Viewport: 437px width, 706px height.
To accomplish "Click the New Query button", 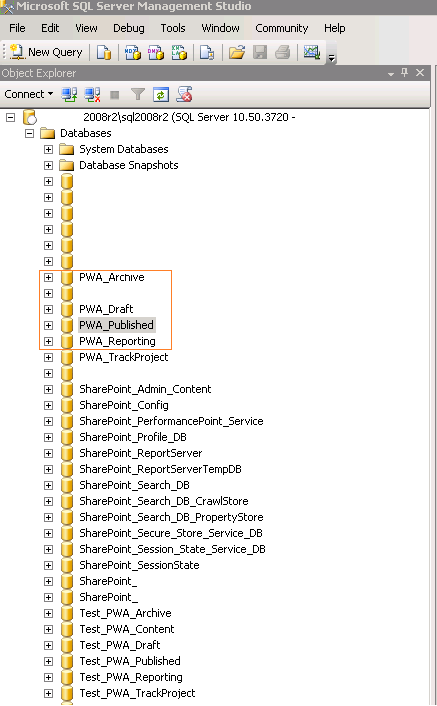I will [46, 52].
